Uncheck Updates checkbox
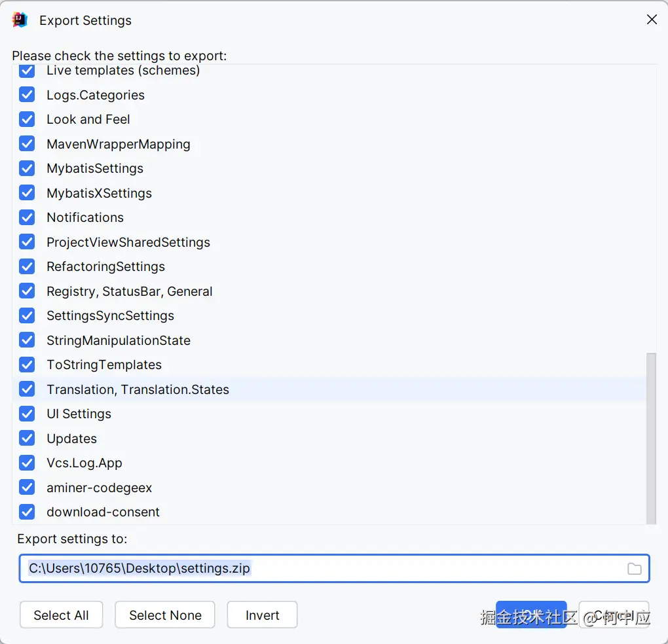 (x=27, y=438)
